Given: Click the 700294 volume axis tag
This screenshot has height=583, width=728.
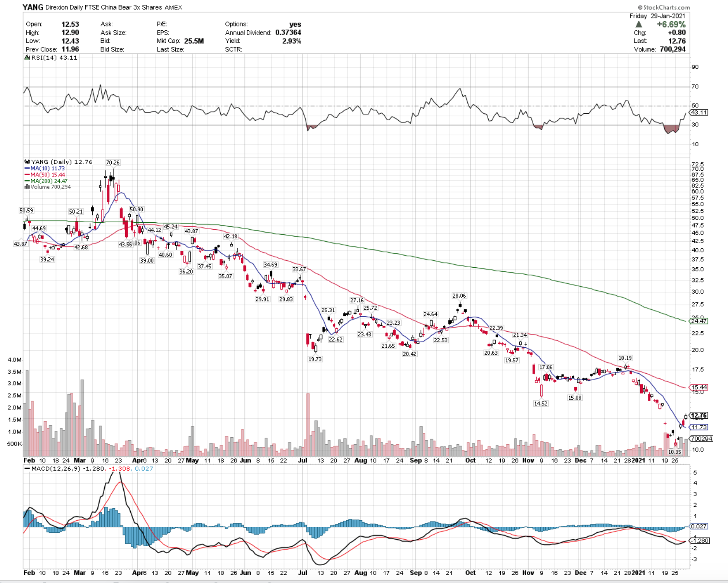Looking at the screenshot, I should coord(702,439).
